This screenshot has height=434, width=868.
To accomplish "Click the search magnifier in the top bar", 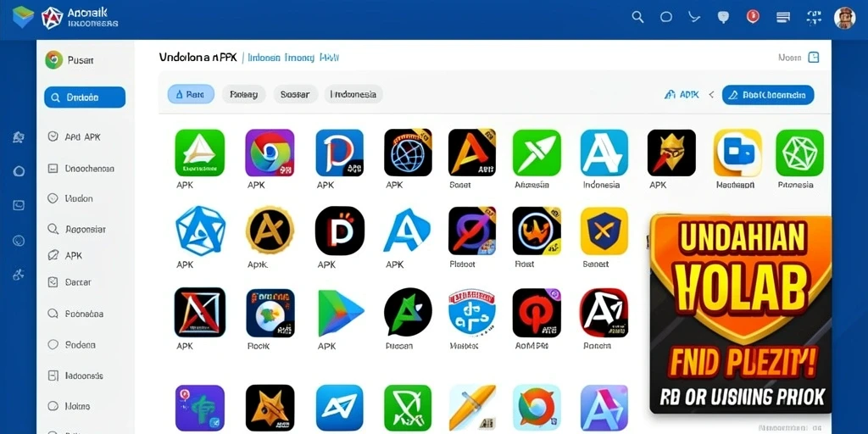I will click(637, 17).
